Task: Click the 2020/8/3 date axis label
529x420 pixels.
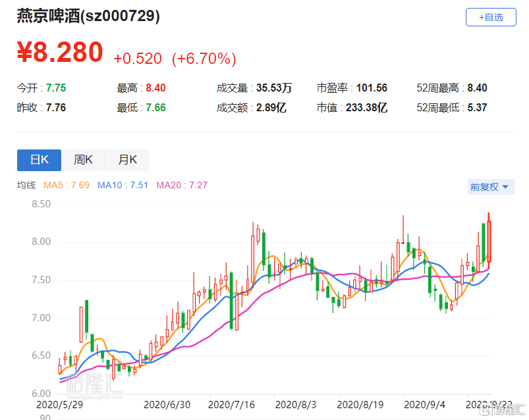Action: 296,404
